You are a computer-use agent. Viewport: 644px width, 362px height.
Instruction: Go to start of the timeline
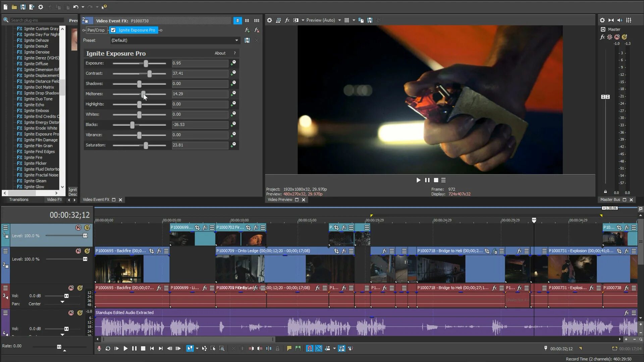152,349
